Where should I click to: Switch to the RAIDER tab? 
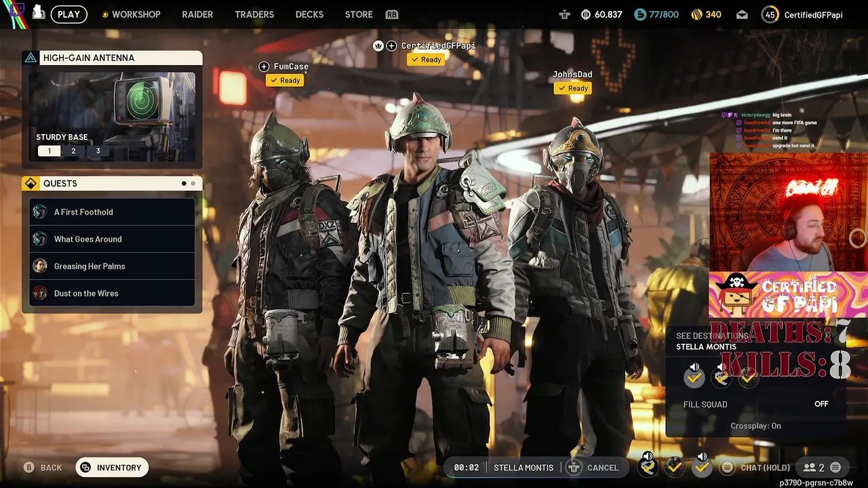[x=197, y=14]
